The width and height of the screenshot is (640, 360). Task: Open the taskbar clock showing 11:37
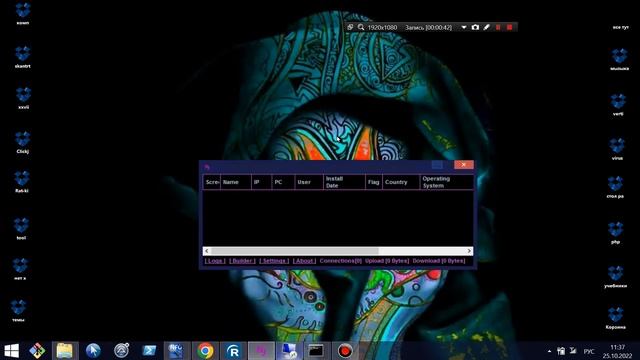618,351
